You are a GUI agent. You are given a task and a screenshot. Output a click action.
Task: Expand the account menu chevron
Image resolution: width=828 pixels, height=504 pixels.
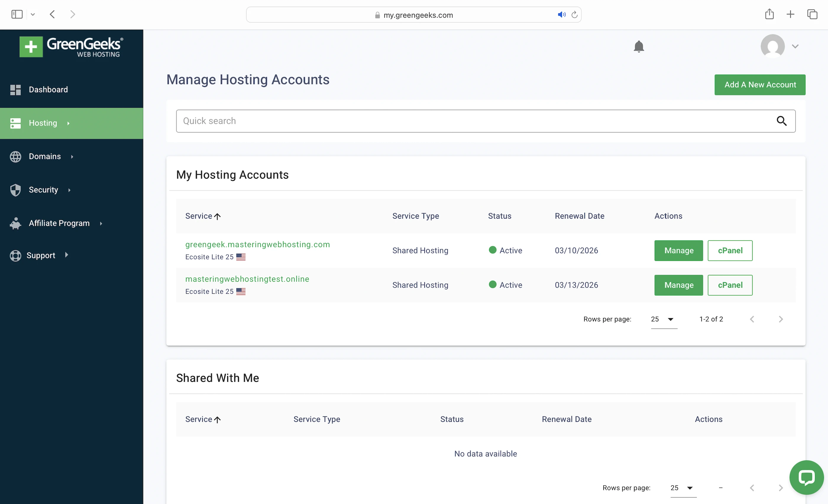(x=795, y=46)
